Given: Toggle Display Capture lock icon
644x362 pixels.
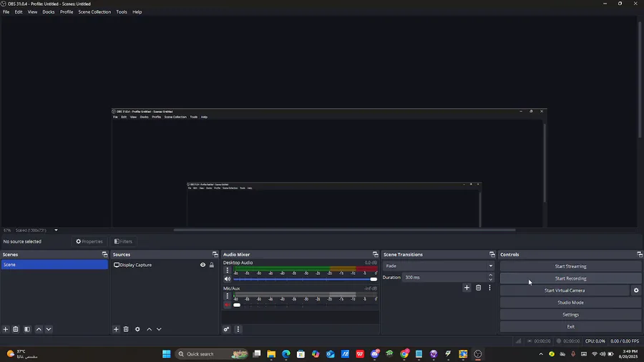Looking at the screenshot, I should click(x=212, y=265).
